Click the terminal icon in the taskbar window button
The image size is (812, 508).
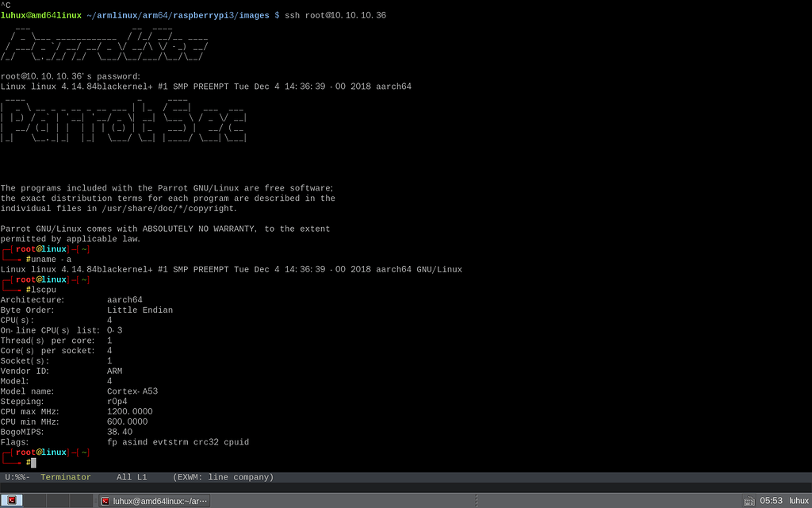point(105,501)
